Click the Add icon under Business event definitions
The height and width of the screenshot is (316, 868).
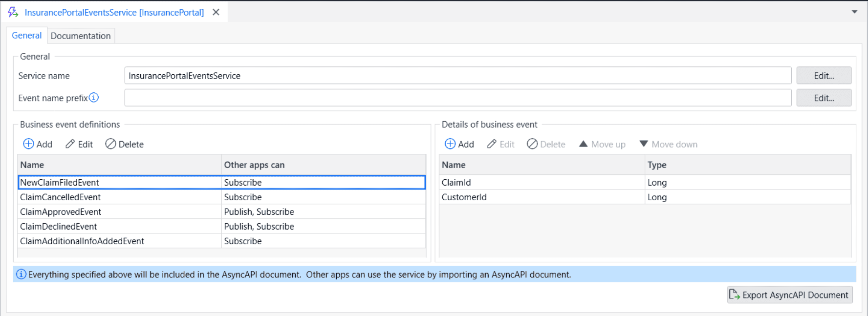pyautogui.click(x=29, y=144)
